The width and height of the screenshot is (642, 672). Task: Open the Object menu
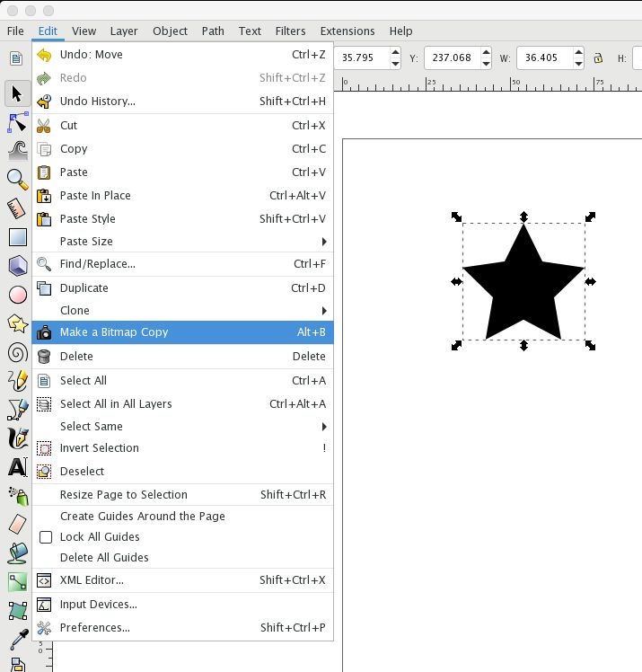pos(170,31)
